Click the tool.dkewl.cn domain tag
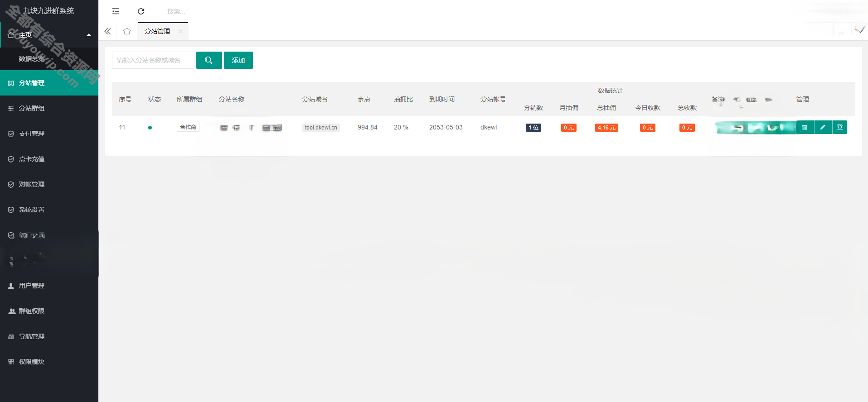The image size is (868, 402). [321, 128]
